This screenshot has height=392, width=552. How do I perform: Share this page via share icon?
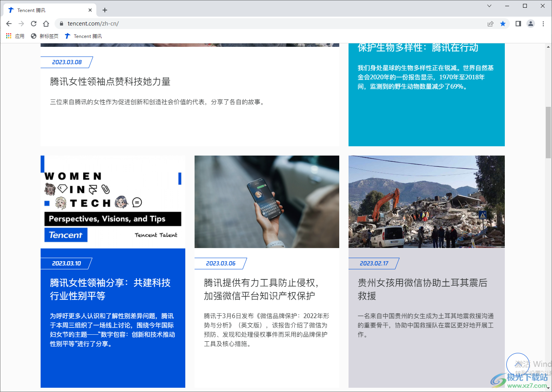[490, 24]
